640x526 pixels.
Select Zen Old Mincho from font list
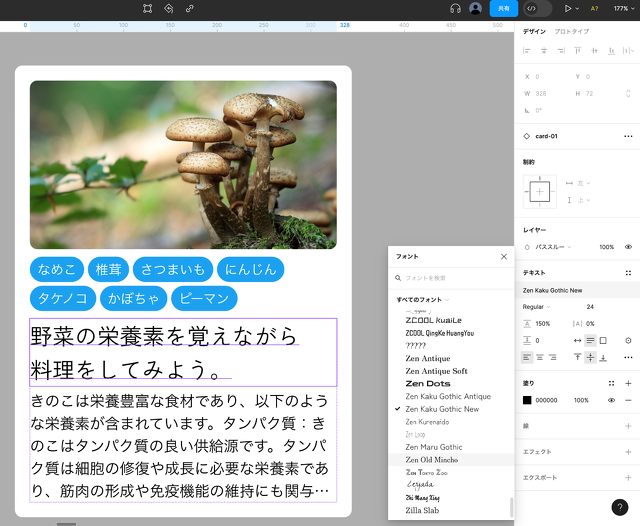point(433,459)
